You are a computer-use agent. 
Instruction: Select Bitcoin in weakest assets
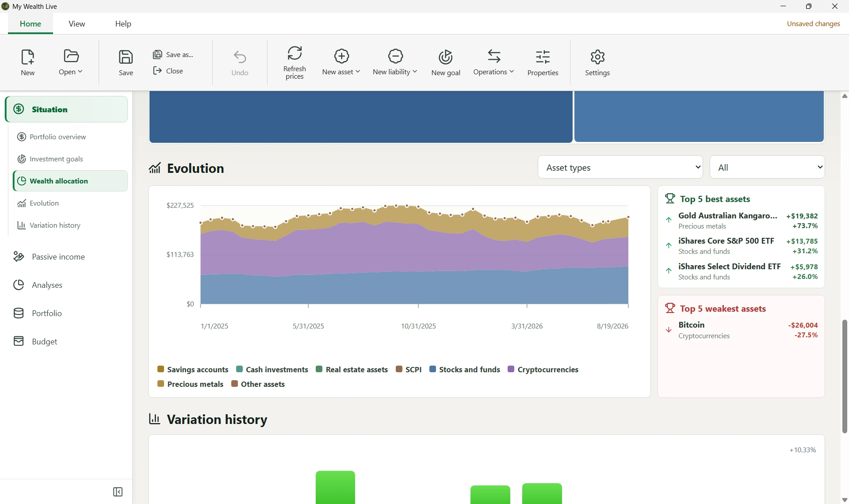tap(742, 330)
